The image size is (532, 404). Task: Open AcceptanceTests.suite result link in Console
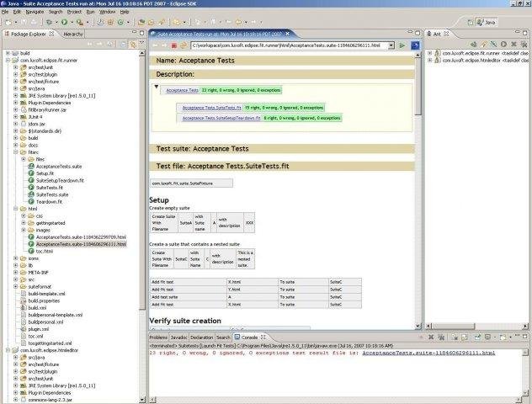(429, 353)
